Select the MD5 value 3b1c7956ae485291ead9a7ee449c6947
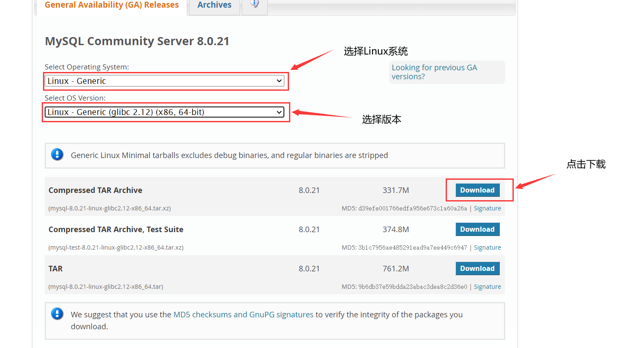The width and height of the screenshot is (644, 348). (412, 247)
